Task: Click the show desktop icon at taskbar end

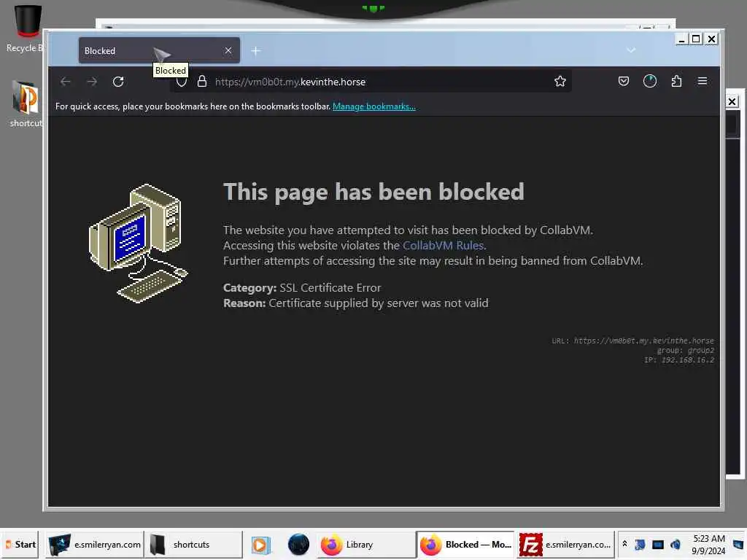Action: (x=738, y=544)
